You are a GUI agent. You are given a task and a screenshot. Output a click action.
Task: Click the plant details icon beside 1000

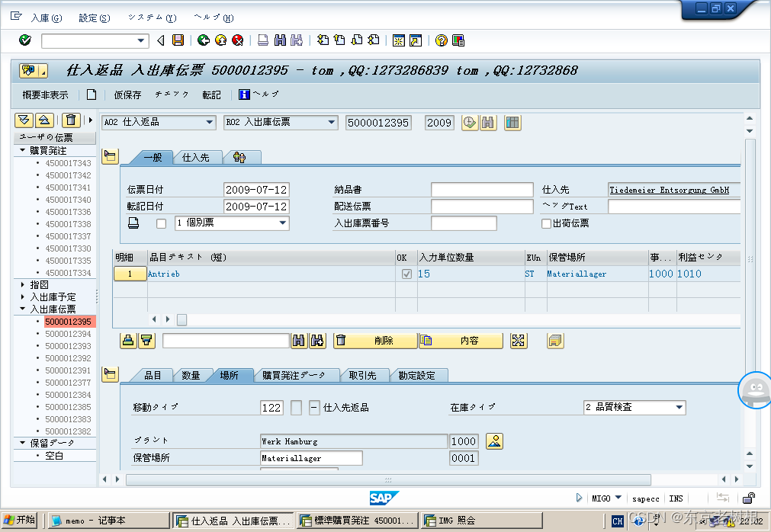[495, 441]
